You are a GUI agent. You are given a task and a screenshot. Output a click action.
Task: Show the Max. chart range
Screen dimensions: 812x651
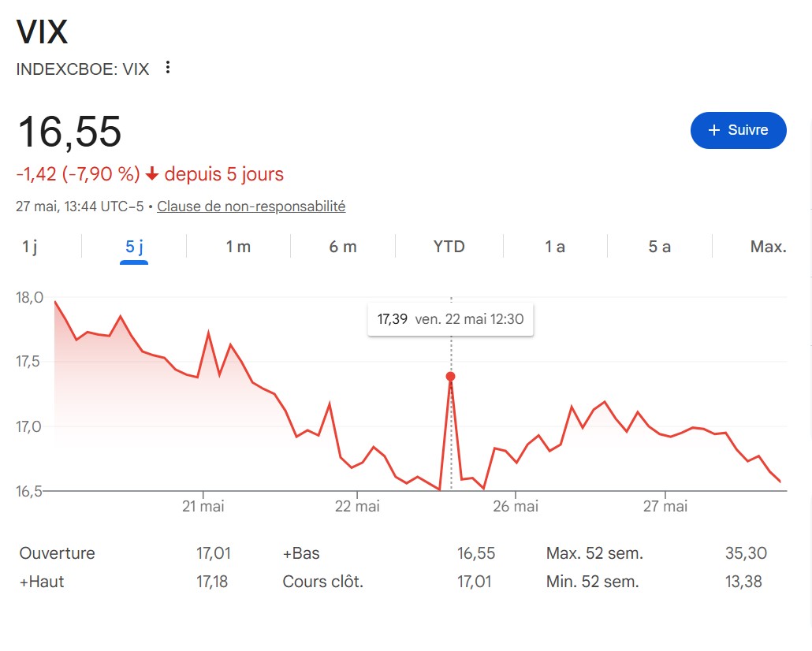pos(768,247)
